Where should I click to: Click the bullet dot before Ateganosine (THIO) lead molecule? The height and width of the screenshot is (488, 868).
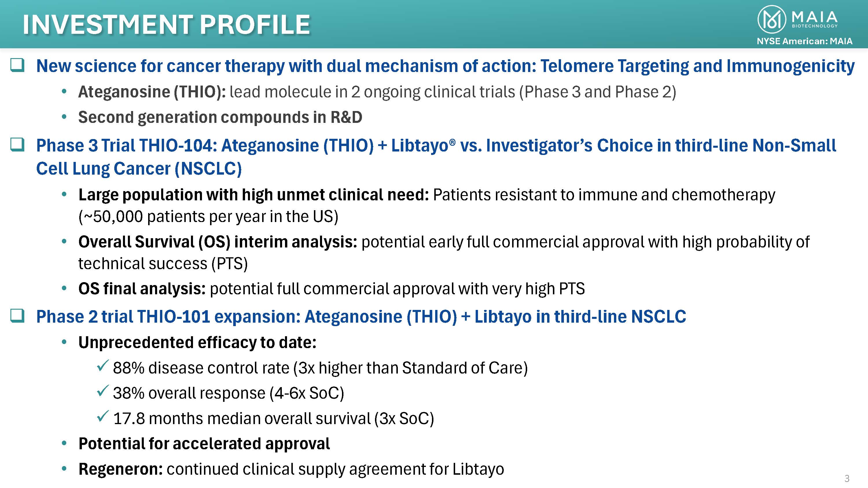(x=64, y=92)
